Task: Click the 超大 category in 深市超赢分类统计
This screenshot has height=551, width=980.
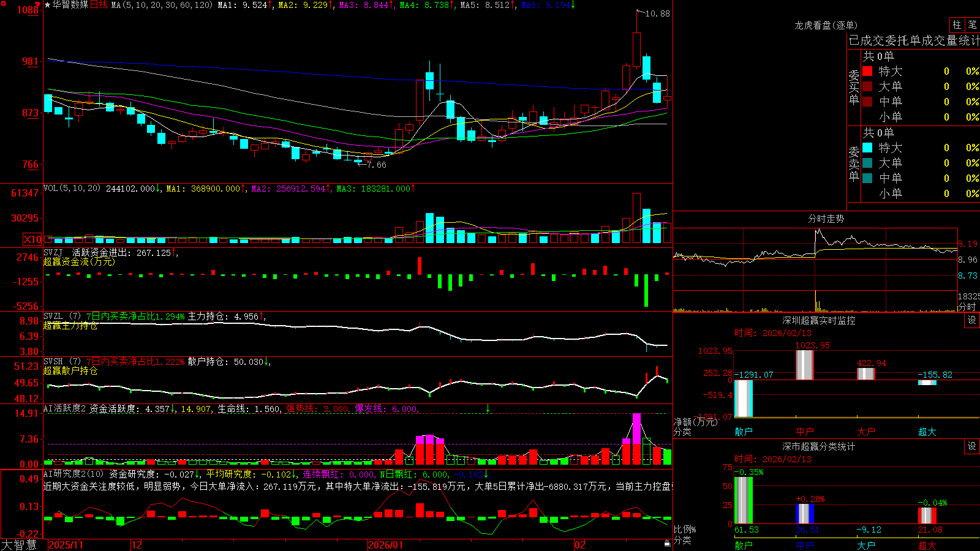Action: click(927, 545)
